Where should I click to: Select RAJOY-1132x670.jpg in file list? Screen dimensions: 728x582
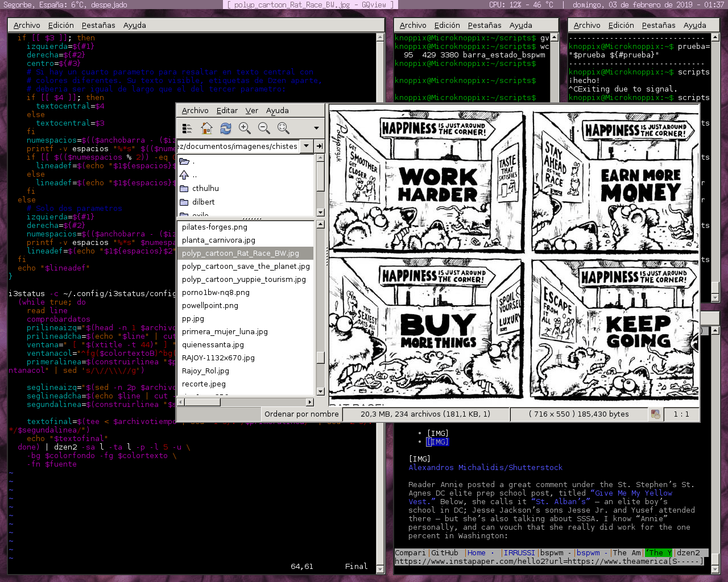246,357
